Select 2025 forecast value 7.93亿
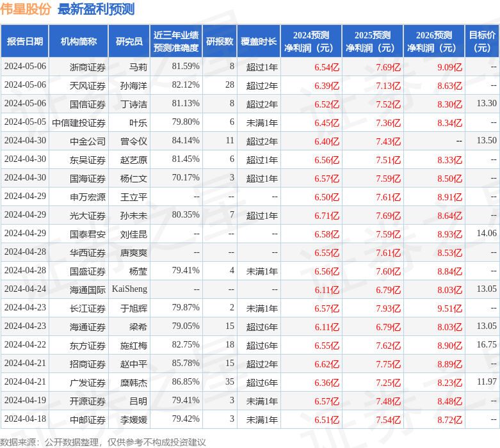Screen dimensions: 500x448 [x=388, y=308]
